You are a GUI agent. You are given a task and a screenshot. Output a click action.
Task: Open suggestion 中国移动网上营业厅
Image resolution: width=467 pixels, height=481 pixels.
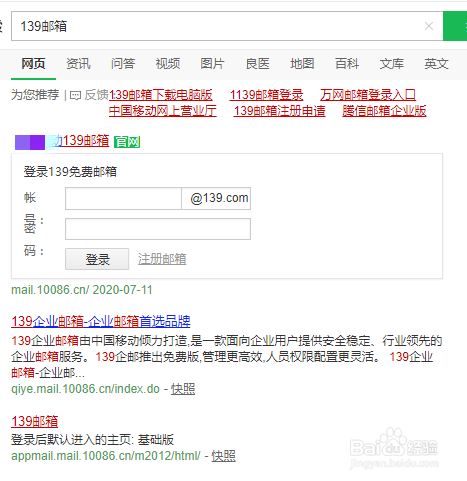click(x=163, y=111)
